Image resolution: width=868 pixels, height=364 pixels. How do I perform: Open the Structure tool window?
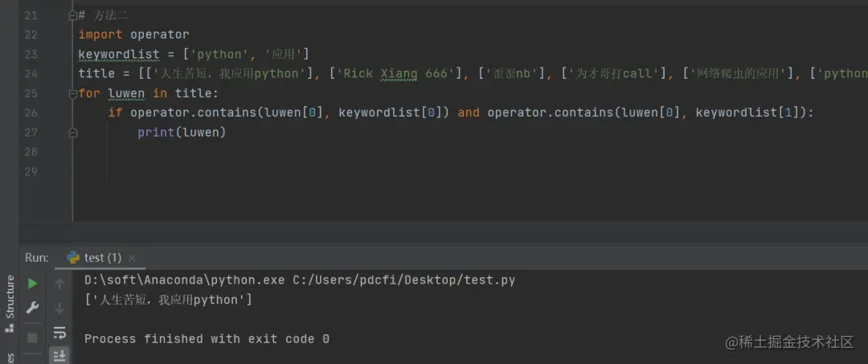[10, 303]
